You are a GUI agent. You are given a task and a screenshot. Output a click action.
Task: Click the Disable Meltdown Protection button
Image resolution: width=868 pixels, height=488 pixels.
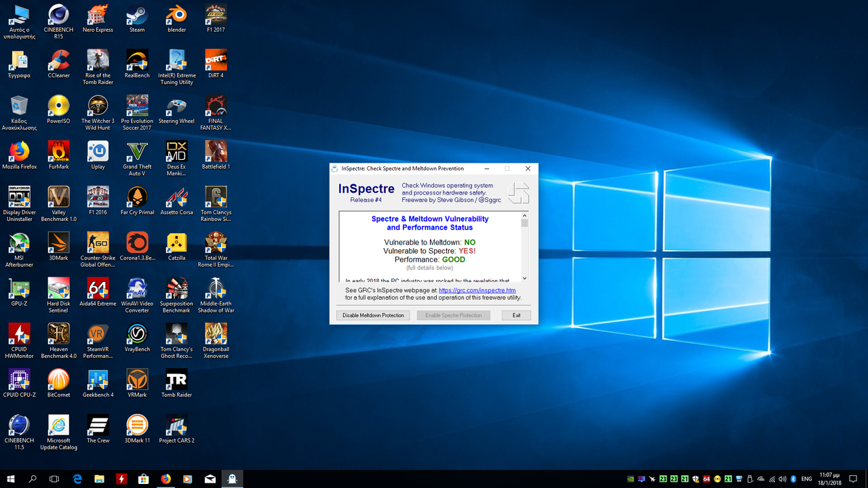[373, 315]
